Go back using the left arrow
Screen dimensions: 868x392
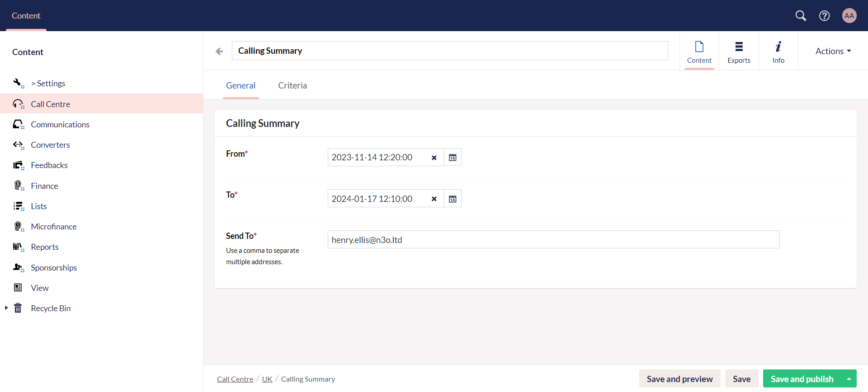219,51
